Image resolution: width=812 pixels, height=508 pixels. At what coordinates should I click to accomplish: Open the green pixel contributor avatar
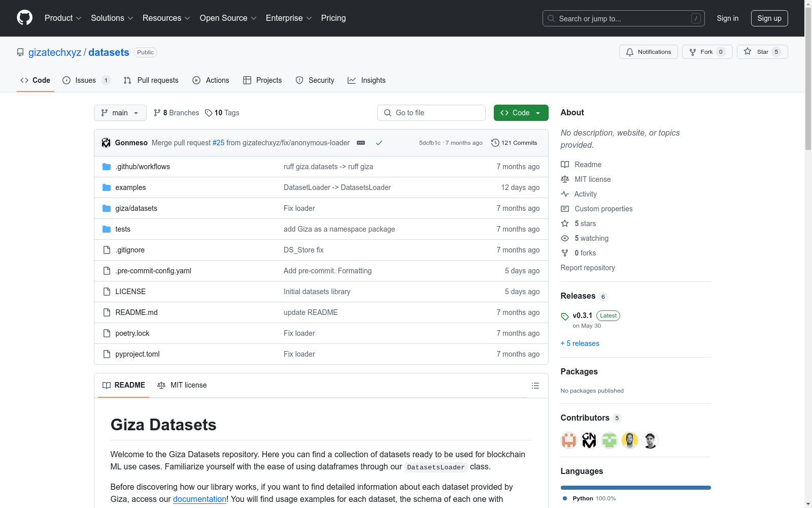pyautogui.click(x=610, y=440)
